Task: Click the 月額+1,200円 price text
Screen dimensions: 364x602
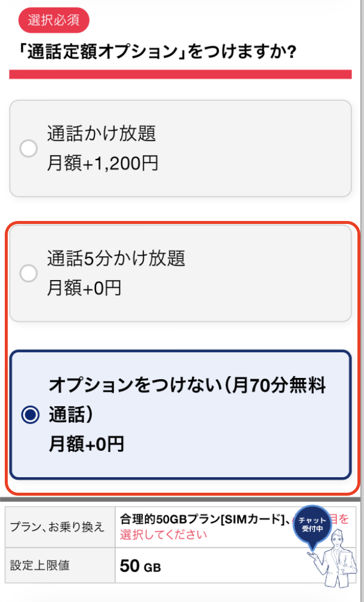Action: (x=103, y=163)
